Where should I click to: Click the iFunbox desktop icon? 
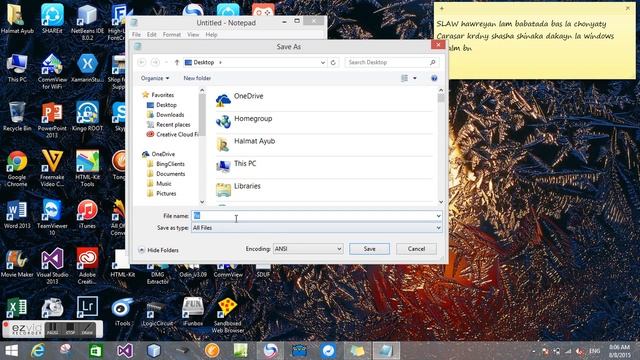(193, 312)
